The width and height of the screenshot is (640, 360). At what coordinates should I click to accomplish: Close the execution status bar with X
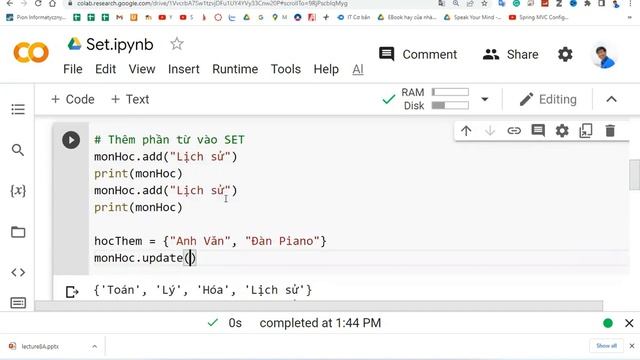tap(629, 323)
